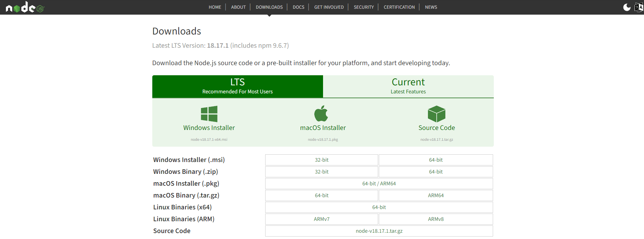The width and height of the screenshot is (644, 239).
Task: Toggle dark mode with moon icon
Action: 627,7
